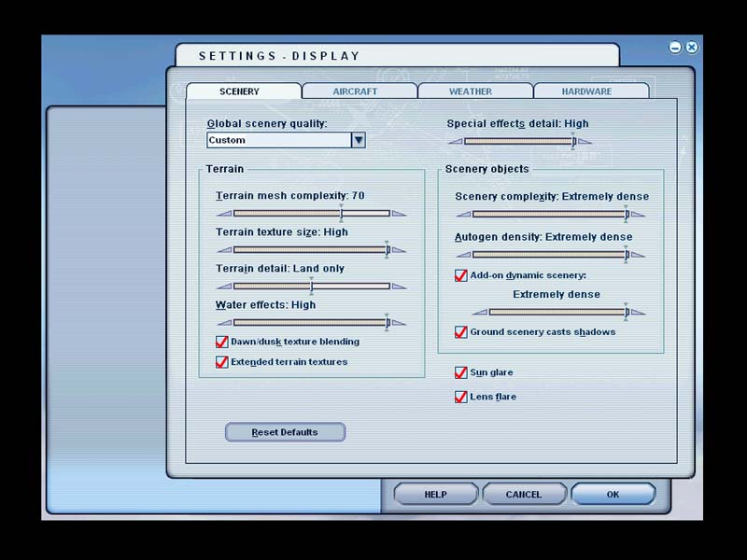Increase Terrain mesh complexity with right arrow
747x560 pixels.
(x=400, y=214)
